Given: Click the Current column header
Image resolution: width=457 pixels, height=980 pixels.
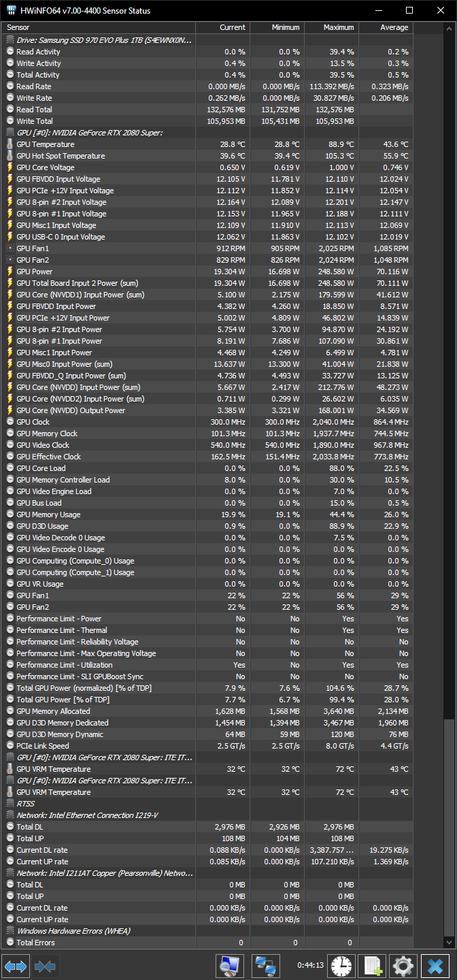Looking at the screenshot, I should click(x=223, y=27).
